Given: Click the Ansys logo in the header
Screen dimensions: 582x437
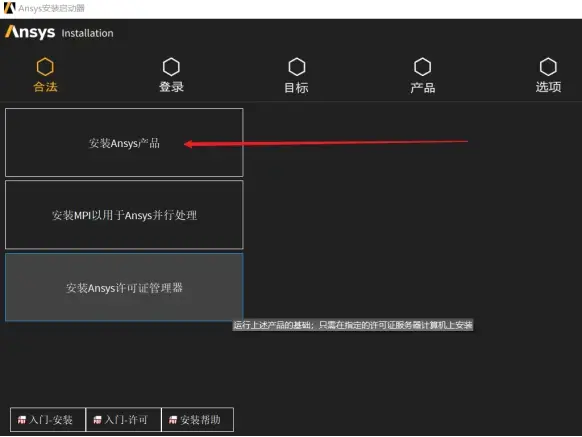Looking at the screenshot, I should point(30,32).
